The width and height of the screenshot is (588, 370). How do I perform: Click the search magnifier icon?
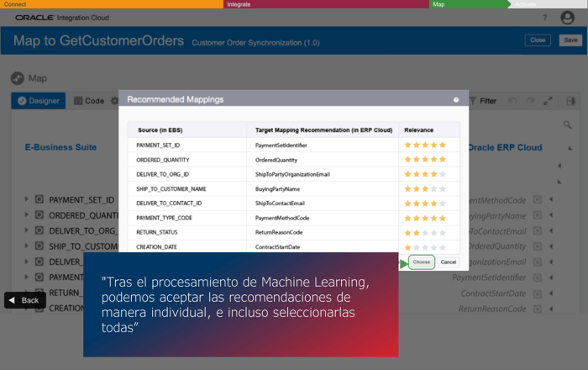(x=567, y=125)
